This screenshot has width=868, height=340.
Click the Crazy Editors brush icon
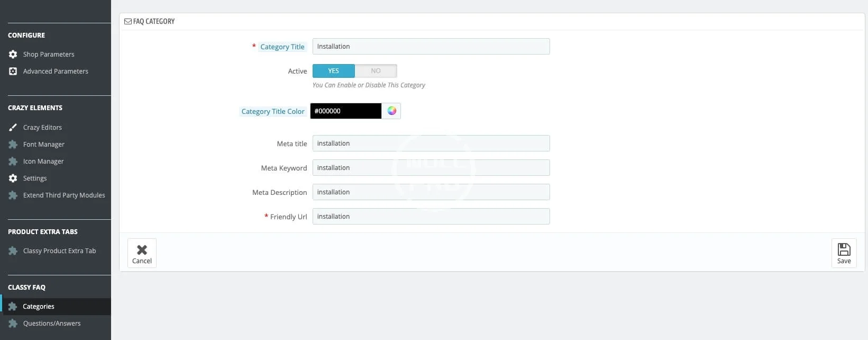click(13, 127)
